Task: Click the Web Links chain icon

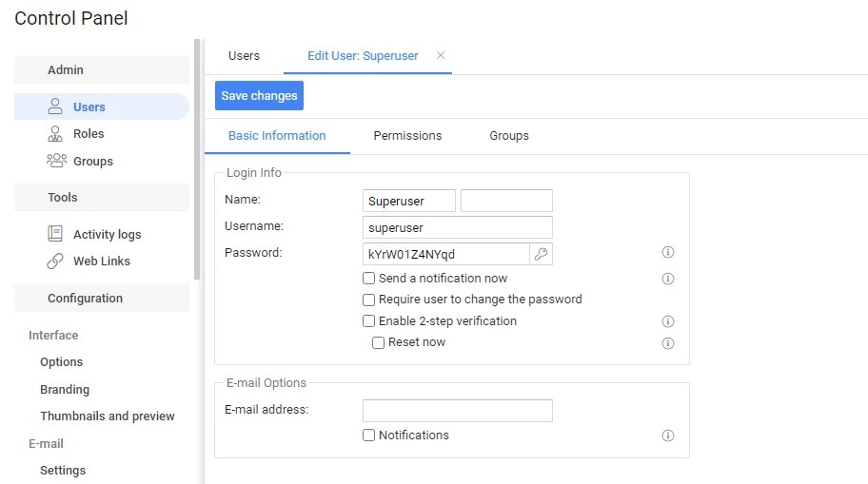Action: (x=55, y=261)
